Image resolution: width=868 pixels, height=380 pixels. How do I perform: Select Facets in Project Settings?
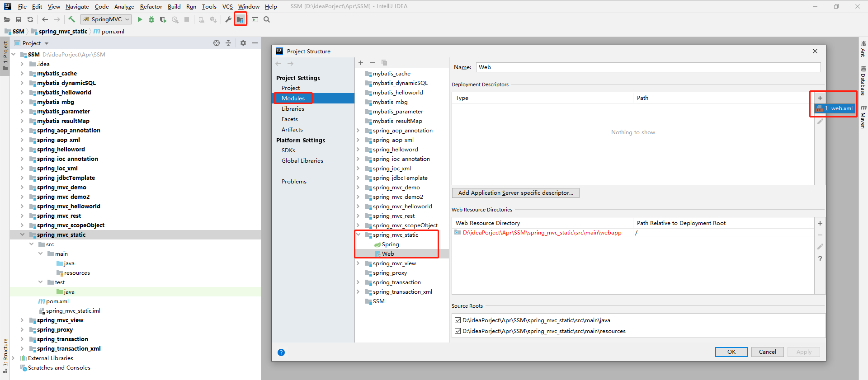(290, 119)
